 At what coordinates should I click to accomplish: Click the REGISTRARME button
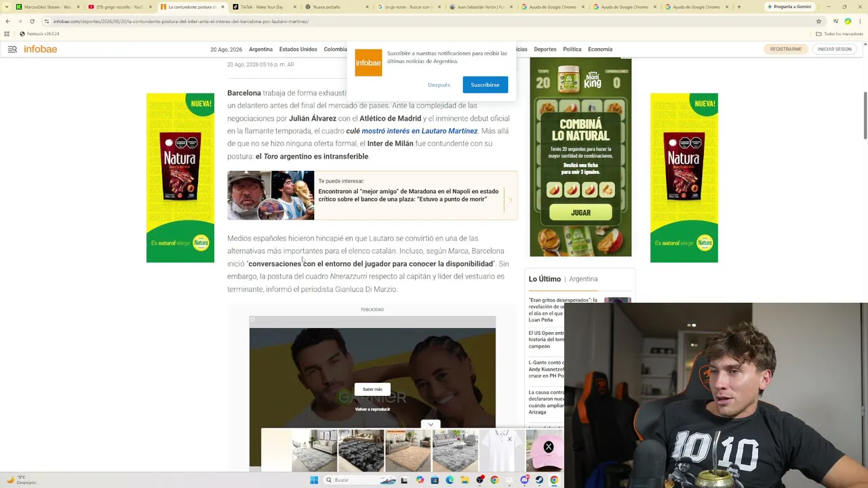786,49
